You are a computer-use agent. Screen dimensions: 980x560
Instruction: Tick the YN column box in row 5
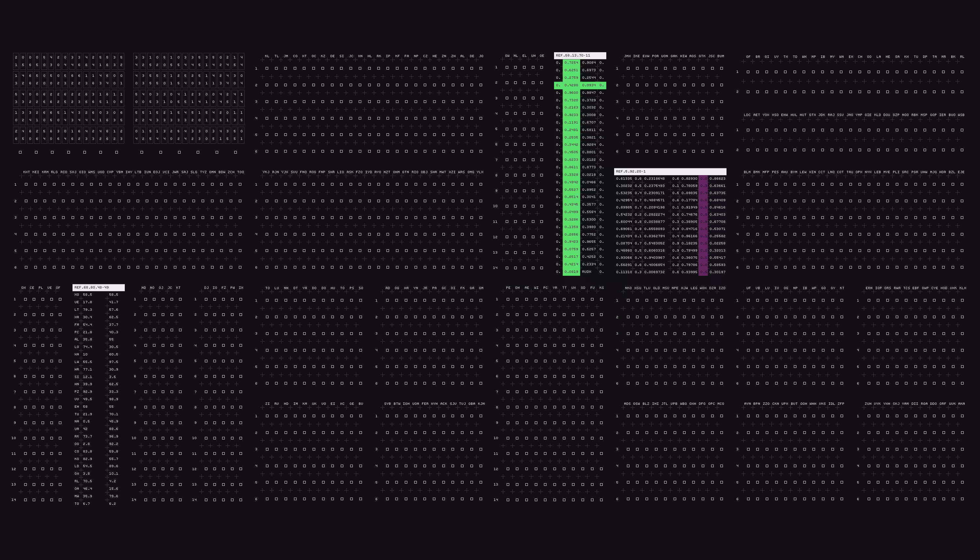pos(416,367)
